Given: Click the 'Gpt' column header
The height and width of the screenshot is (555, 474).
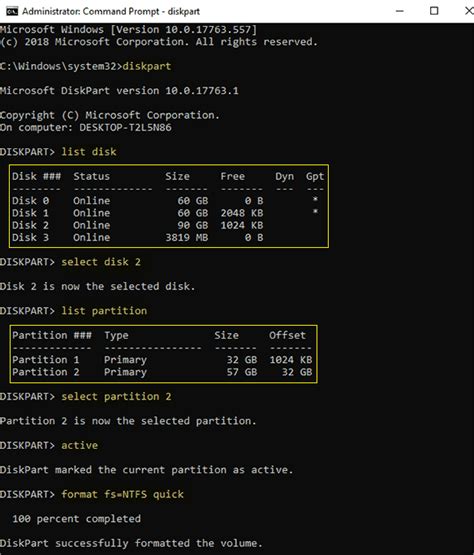Looking at the screenshot, I should pos(315,176).
